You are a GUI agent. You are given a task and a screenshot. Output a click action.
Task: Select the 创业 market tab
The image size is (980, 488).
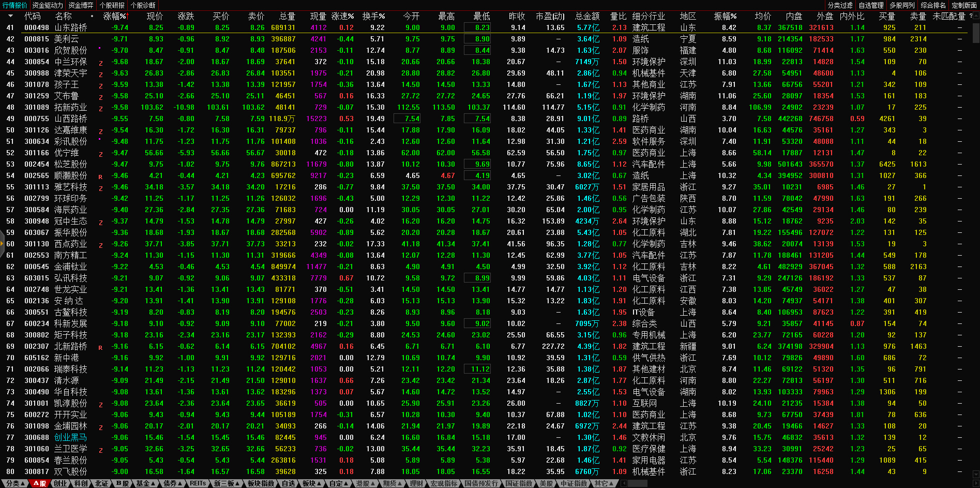pos(61,483)
